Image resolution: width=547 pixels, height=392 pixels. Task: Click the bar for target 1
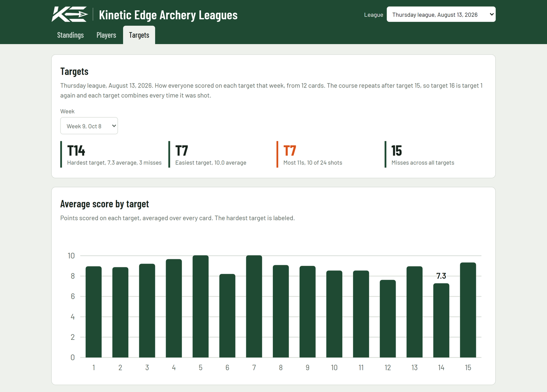94,312
